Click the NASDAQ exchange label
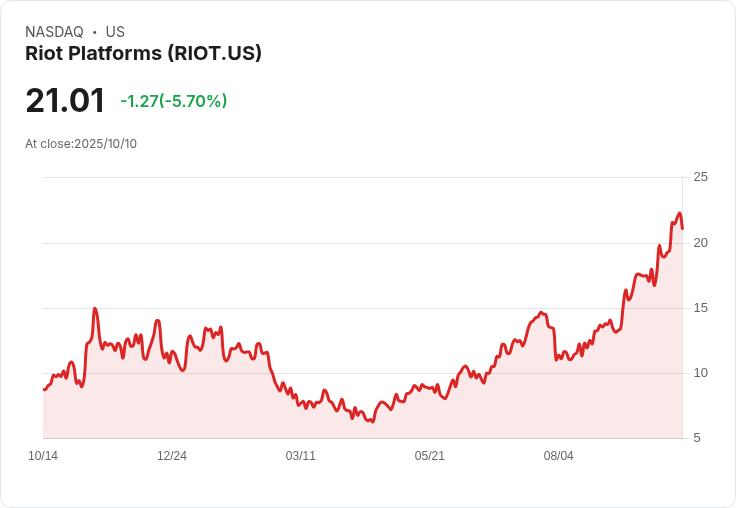 point(54,32)
